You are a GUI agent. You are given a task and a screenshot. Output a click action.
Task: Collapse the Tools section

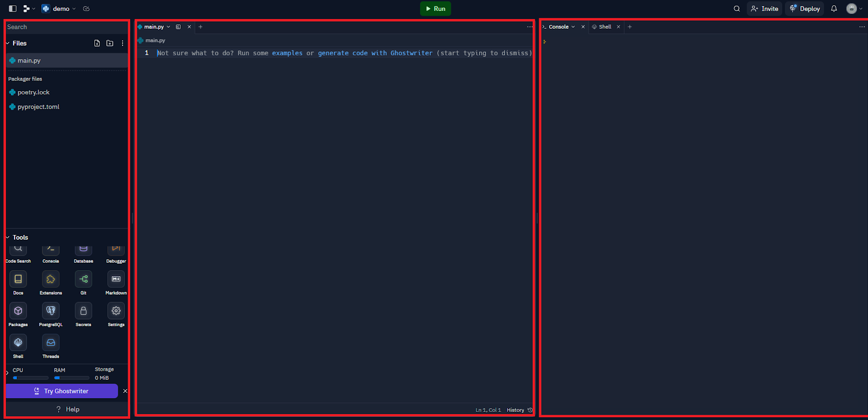tap(8, 238)
